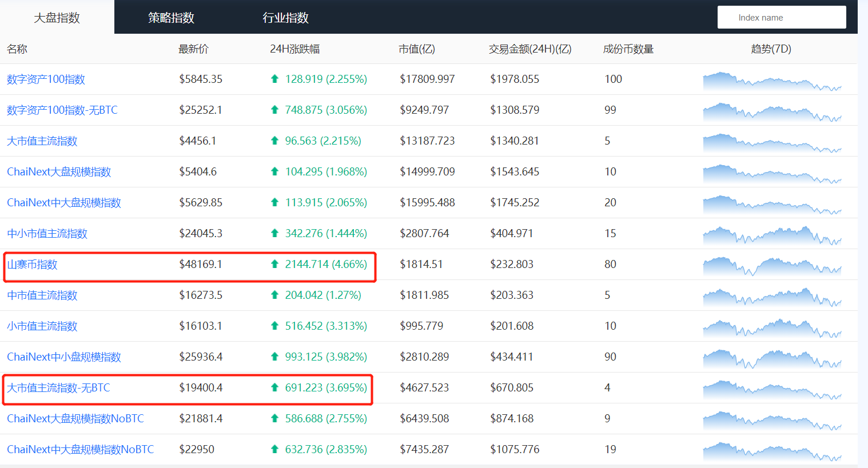Open the 数字资产100指数 link
Image resolution: width=868 pixels, height=468 pixels.
[x=46, y=79]
